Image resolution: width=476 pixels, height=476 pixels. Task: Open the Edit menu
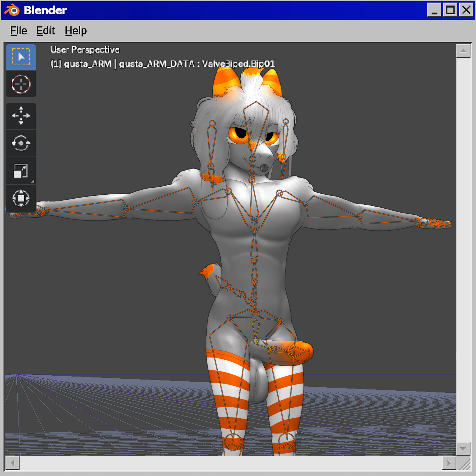pos(45,31)
